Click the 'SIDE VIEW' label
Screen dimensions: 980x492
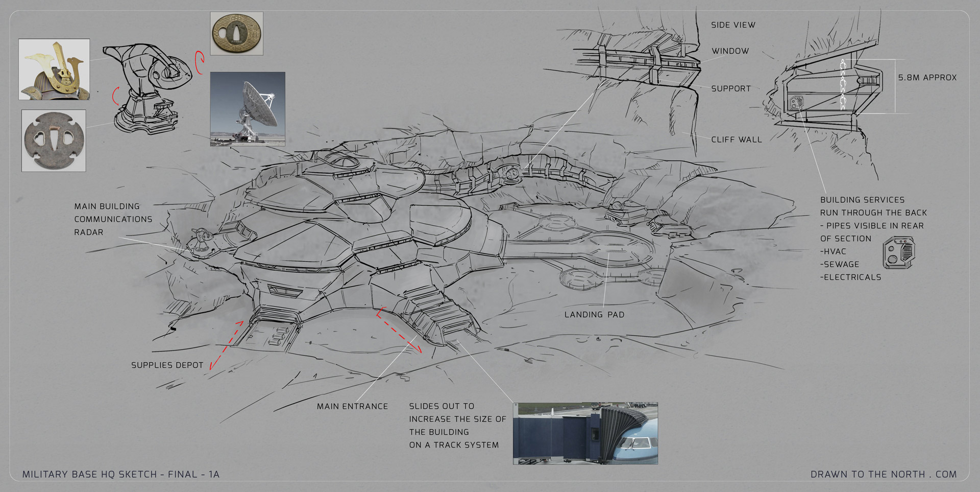click(x=733, y=25)
